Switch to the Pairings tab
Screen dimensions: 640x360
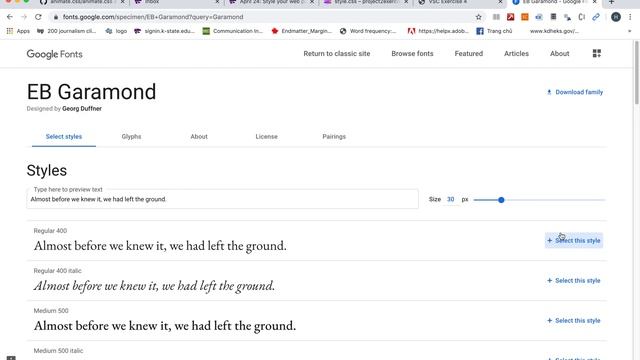click(x=334, y=137)
